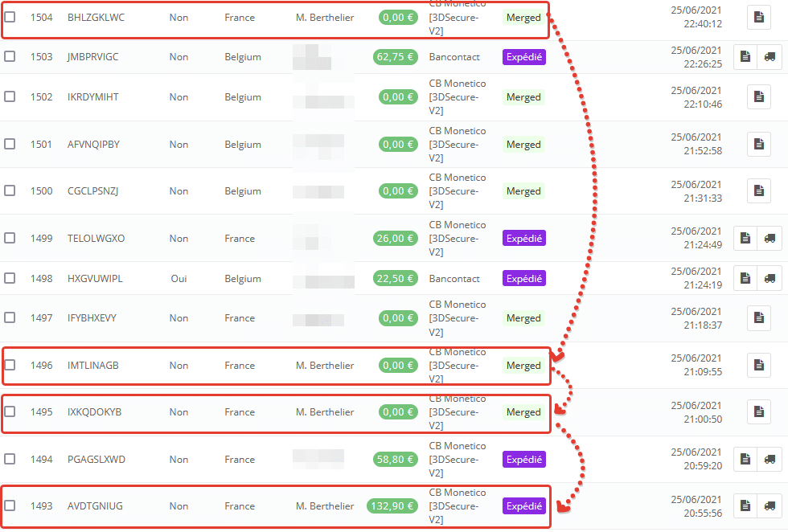Click the 62,75 € total badge
This screenshot has width=788, height=532.
[x=396, y=57]
